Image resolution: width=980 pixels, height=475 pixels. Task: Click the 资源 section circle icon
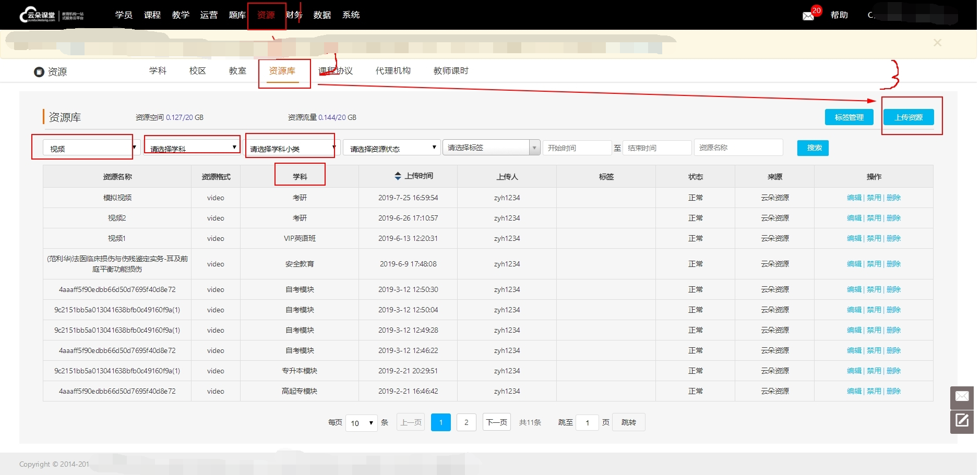(x=39, y=72)
